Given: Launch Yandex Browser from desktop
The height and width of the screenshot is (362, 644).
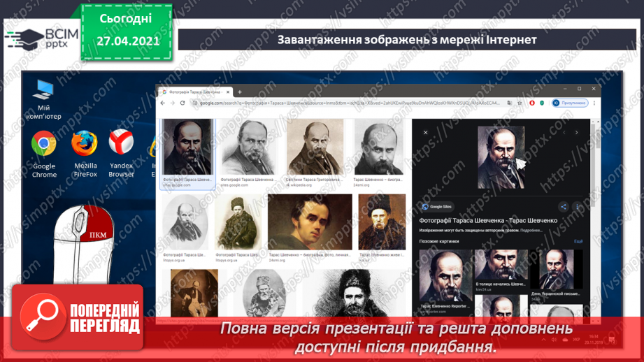Looking at the screenshot, I should click(121, 153).
